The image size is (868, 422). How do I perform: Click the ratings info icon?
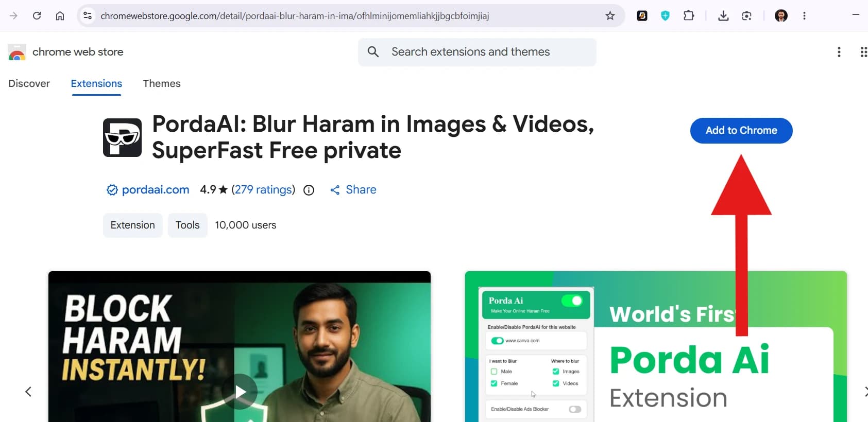tap(309, 190)
